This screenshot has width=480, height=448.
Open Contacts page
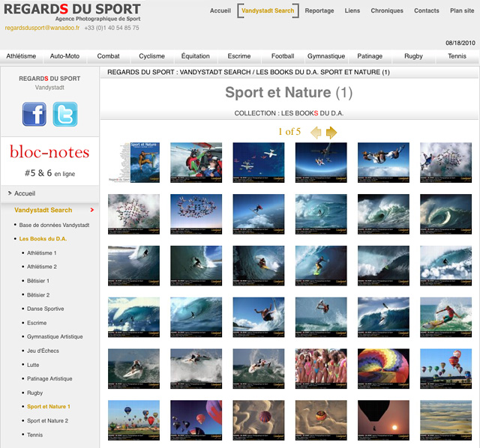click(427, 10)
